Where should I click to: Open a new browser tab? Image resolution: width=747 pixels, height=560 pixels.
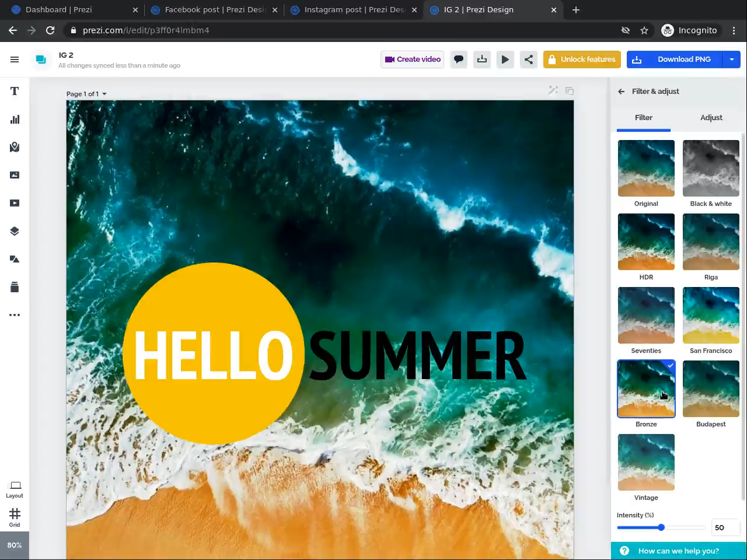tap(576, 10)
